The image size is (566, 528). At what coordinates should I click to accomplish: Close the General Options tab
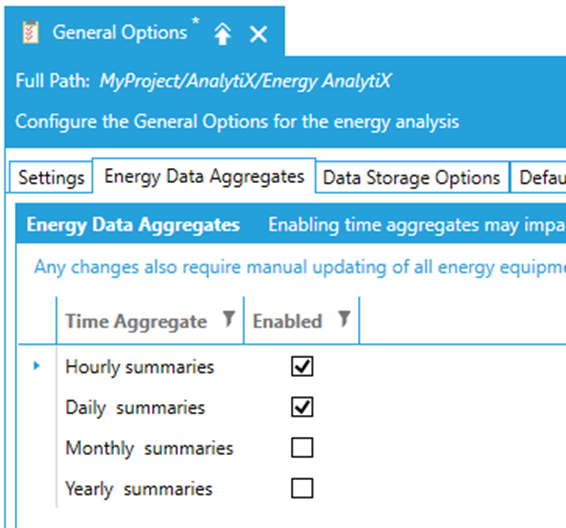[258, 35]
